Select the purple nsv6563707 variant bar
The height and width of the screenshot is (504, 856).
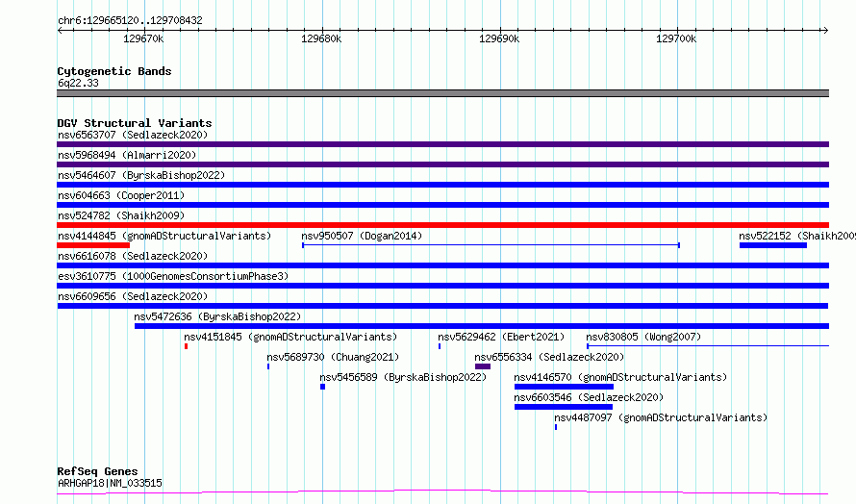click(x=442, y=144)
